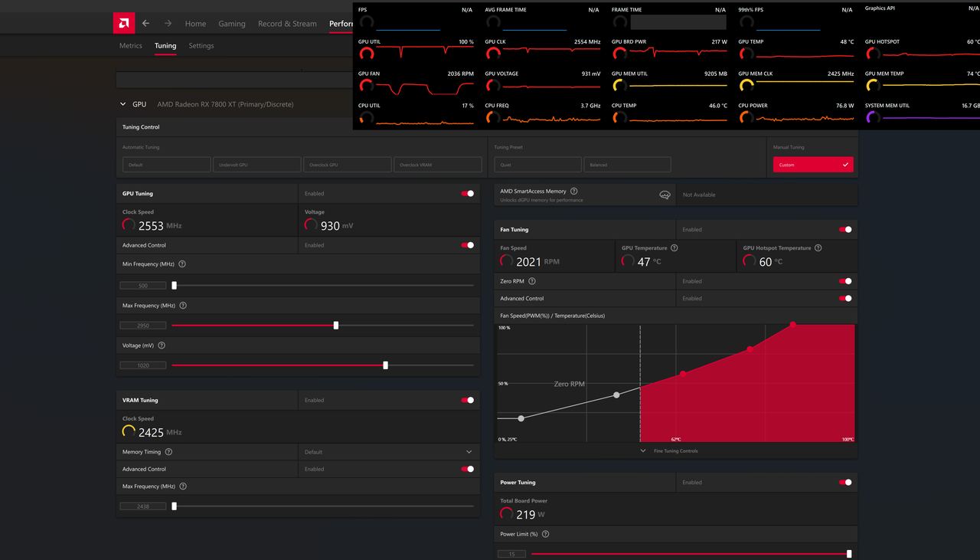This screenshot has height=560, width=980.
Task: Click the SmartAccess Memory status icon
Action: tap(665, 195)
